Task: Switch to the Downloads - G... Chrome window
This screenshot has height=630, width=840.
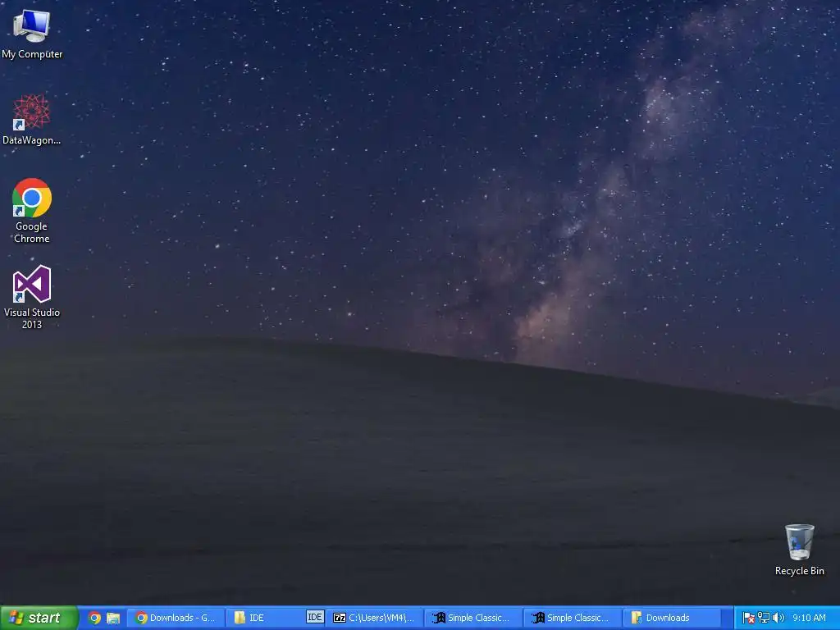Action: pyautogui.click(x=176, y=618)
